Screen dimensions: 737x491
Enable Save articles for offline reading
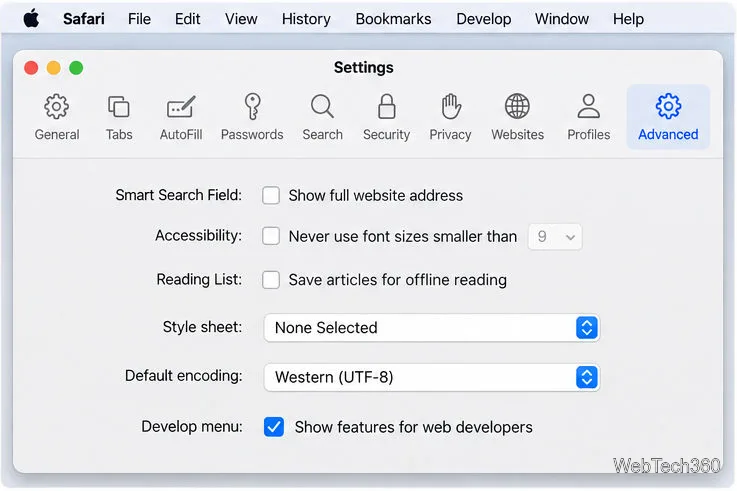click(271, 280)
